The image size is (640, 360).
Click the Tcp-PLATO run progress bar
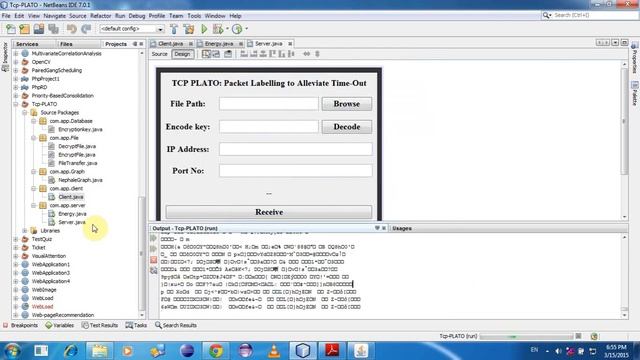(527, 336)
